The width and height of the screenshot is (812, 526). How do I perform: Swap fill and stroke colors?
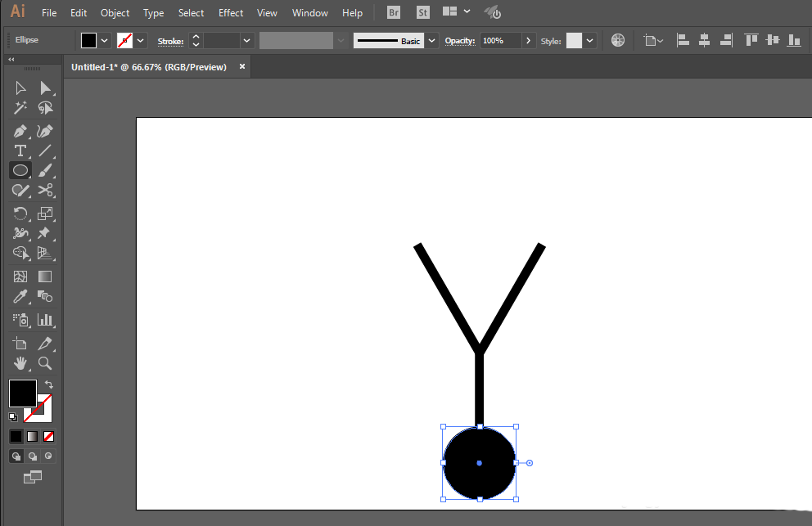(48, 384)
